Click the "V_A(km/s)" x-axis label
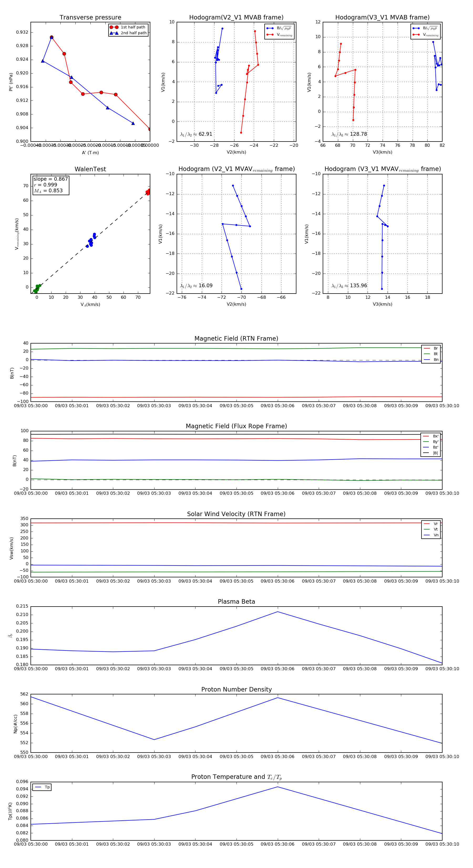Viewport: 473px width, 868px height. pyautogui.click(x=90, y=305)
